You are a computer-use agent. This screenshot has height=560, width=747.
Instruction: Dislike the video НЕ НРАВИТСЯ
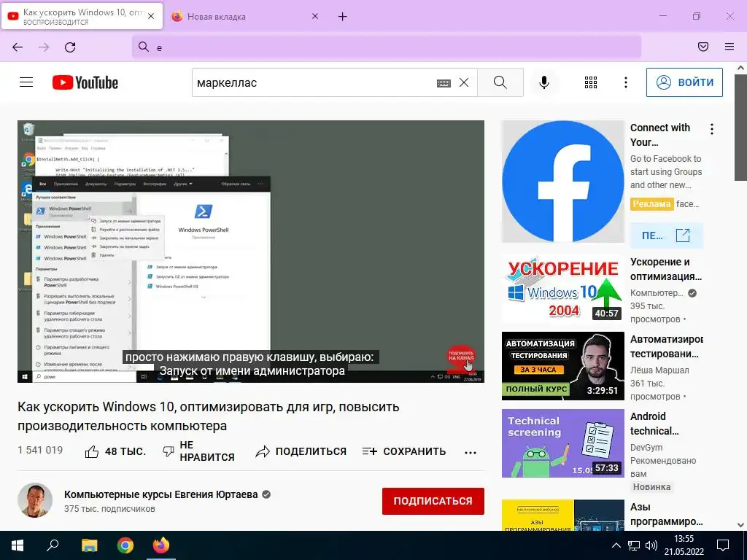pyautogui.click(x=198, y=451)
